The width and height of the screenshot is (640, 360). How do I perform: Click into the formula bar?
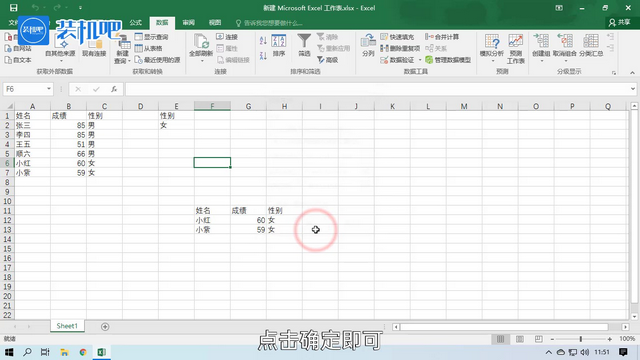click(x=376, y=89)
